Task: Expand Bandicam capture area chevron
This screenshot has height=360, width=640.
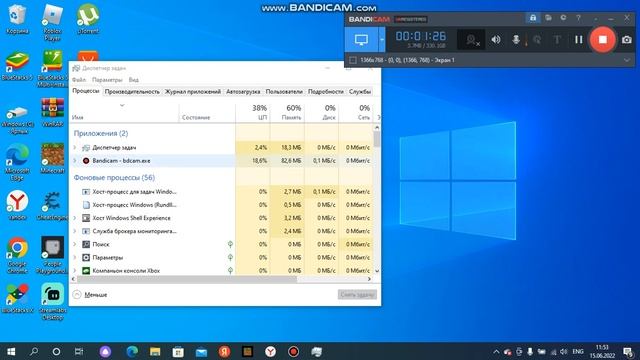Action: click(627, 60)
